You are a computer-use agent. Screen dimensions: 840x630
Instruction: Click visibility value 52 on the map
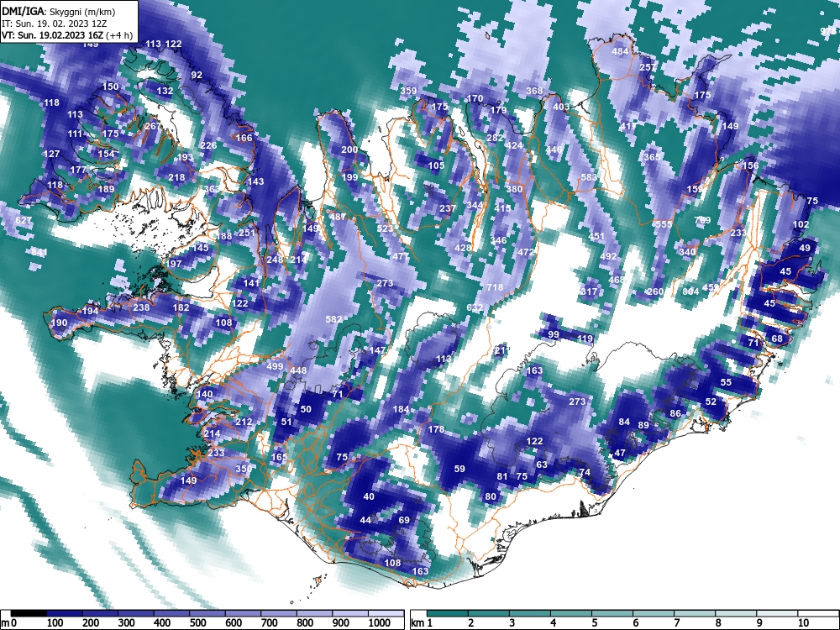coord(711,402)
